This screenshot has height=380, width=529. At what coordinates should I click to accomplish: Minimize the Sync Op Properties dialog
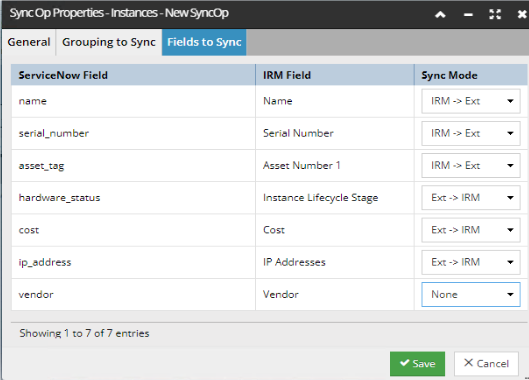(x=468, y=15)
